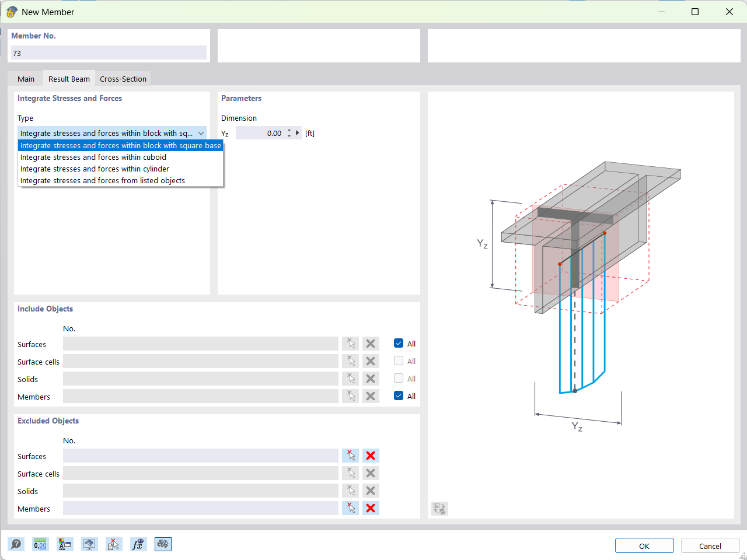Pick Surface cells graphically in Excluded Objects
747x560 pixels.
click(x=351, y=473)
